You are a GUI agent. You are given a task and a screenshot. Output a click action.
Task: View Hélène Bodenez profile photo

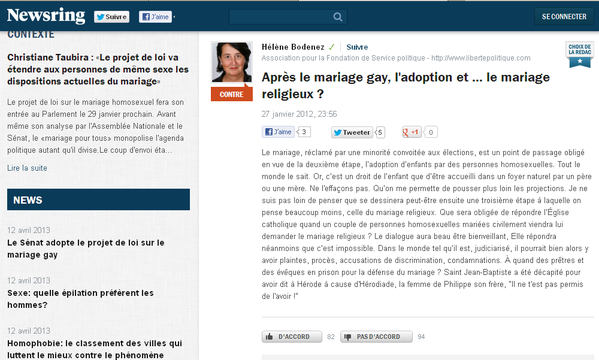[232, 62]
